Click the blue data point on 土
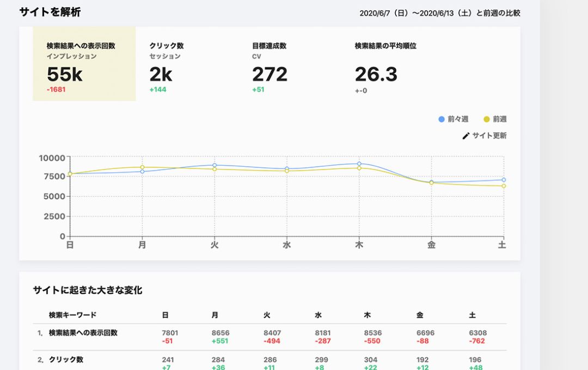Viewport: 588px width, 370px height. [x=504, y=180]
